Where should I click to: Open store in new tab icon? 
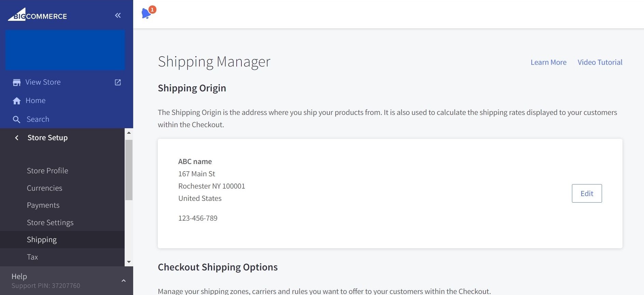tap(118, 83)
